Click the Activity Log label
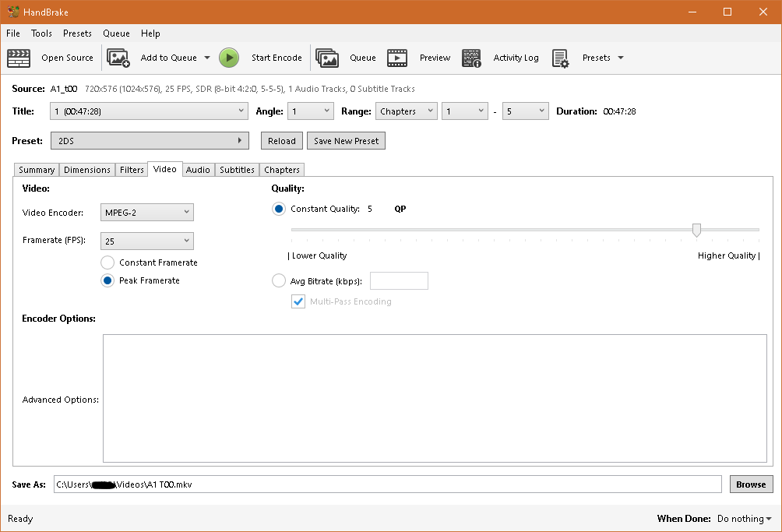Viewport: 782px width, 532px height. point(516,58)
